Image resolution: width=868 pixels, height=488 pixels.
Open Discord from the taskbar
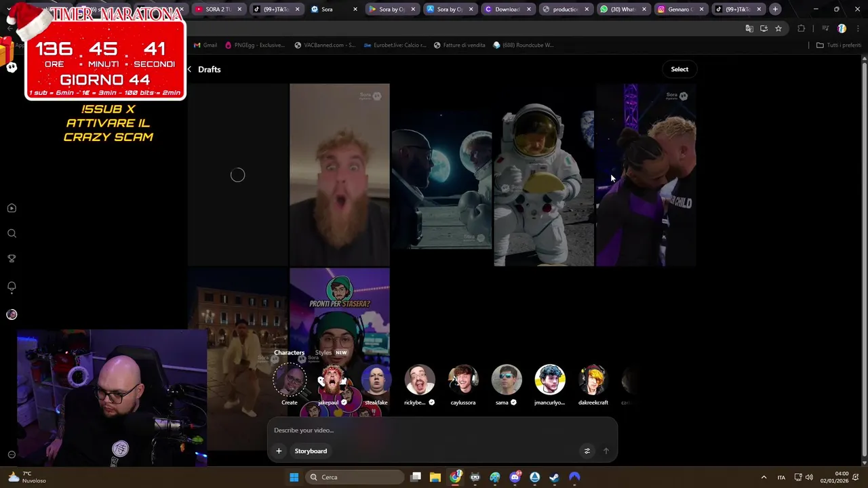[515, 477]
